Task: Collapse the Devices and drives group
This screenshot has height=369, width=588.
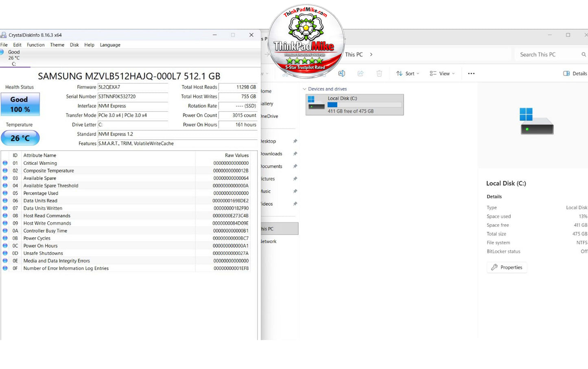Action: coord(304,89)
